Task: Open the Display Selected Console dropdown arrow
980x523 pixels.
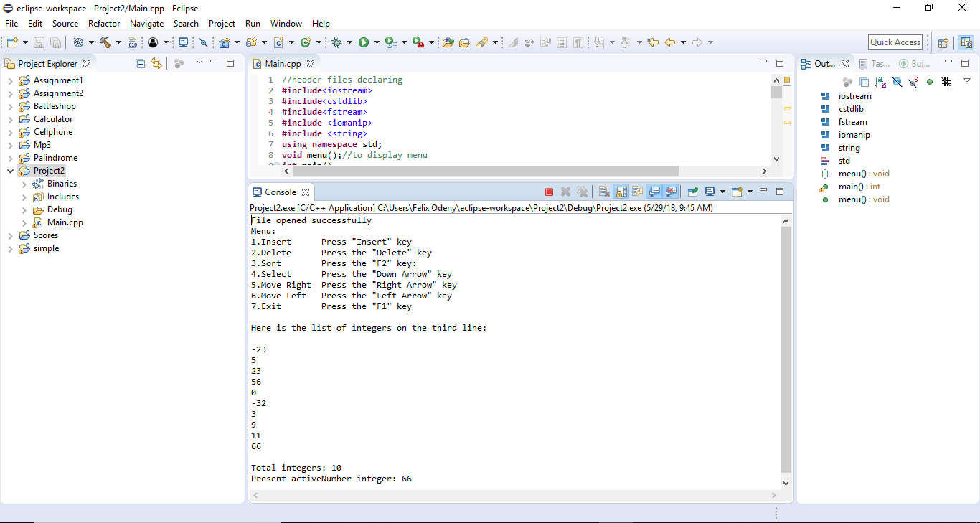Action: (722, 192)
